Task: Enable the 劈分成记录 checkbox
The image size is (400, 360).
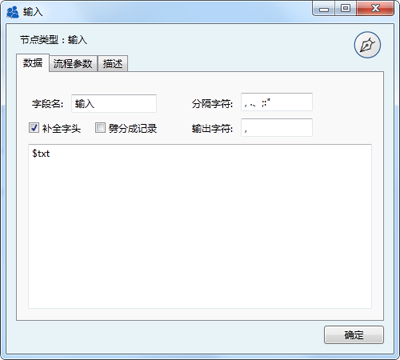Action: click(x=100, y=128)
